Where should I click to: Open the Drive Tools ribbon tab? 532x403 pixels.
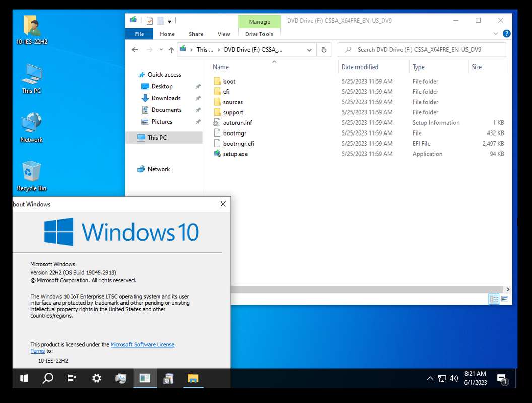tap(259, 34)
